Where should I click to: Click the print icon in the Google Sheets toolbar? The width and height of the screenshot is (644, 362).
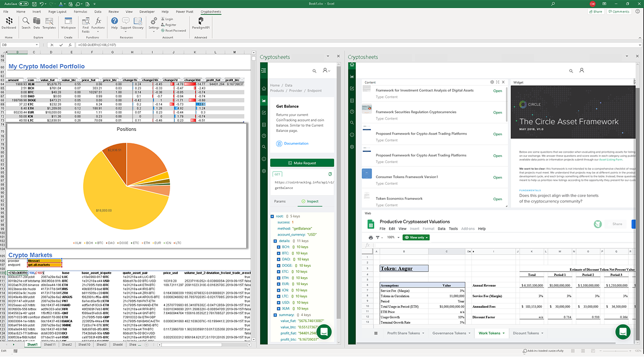pyautogui.click(x=371, y=238)
